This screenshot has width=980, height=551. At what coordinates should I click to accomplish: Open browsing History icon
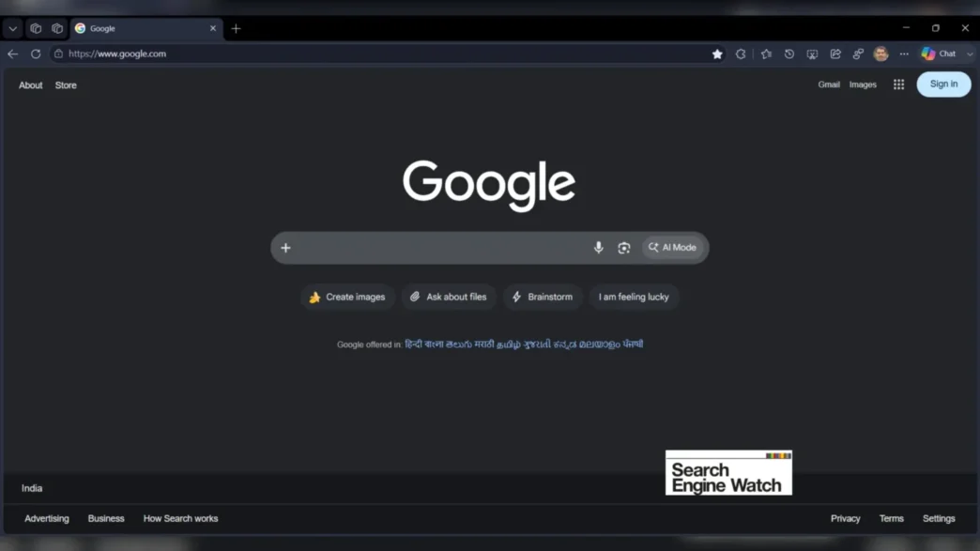(789, 54)
